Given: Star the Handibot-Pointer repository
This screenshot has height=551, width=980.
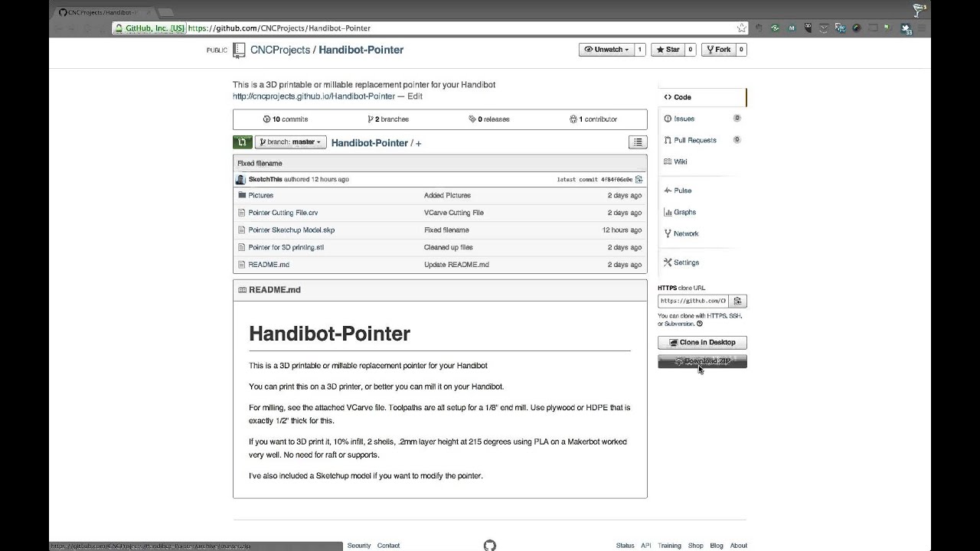Looking at the screenshot, I should pyautogui.click(x=667, y=50).
